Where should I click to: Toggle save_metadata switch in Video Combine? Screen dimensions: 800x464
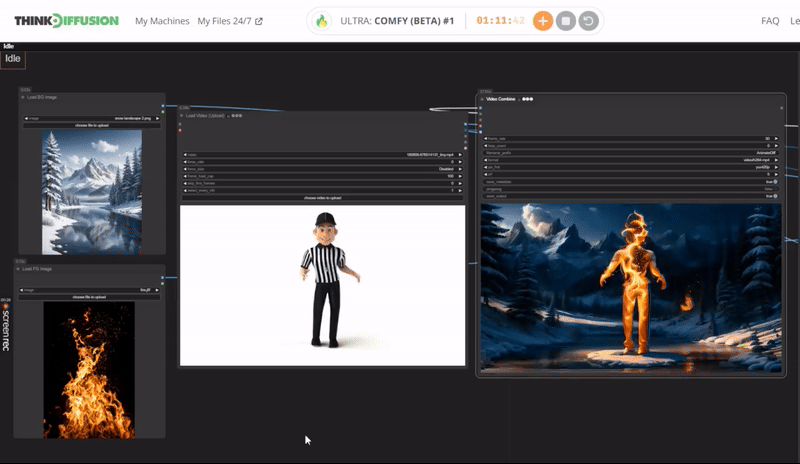click(x=775, y=182)
